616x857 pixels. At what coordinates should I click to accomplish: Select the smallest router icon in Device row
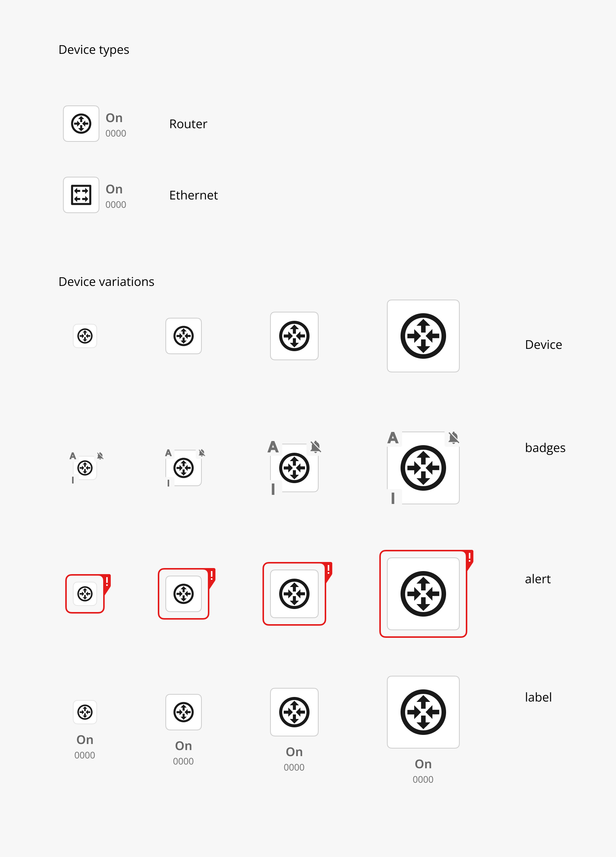pos(85,336)
